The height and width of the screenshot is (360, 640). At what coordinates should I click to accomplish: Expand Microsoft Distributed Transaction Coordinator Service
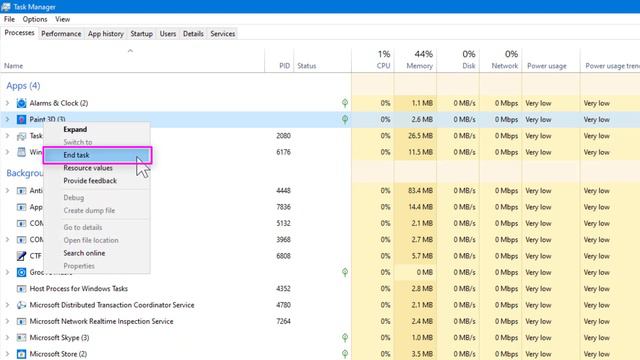tap(7, 305)
